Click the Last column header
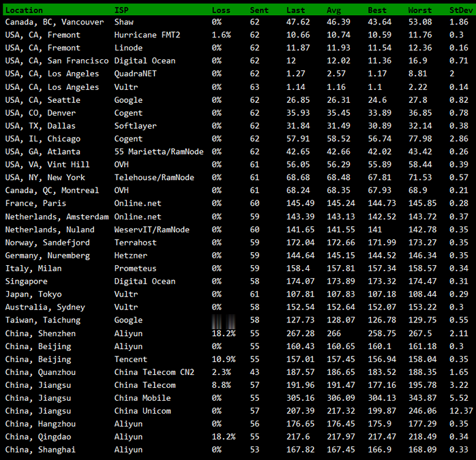Screen dimensions: 476x460 point(295,10)
